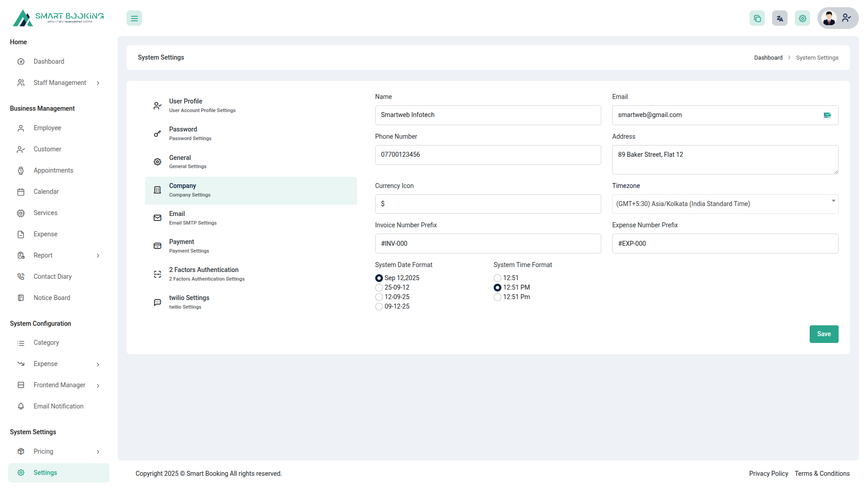Screen dimensions: 868x488
Task: Open the Timezone dropdown
Action: (725, 204)
